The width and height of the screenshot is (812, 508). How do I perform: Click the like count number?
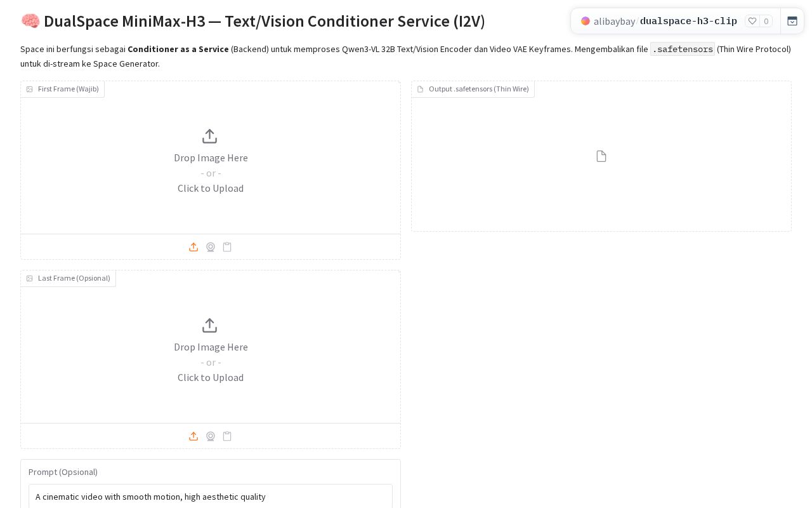click(766, 21)
